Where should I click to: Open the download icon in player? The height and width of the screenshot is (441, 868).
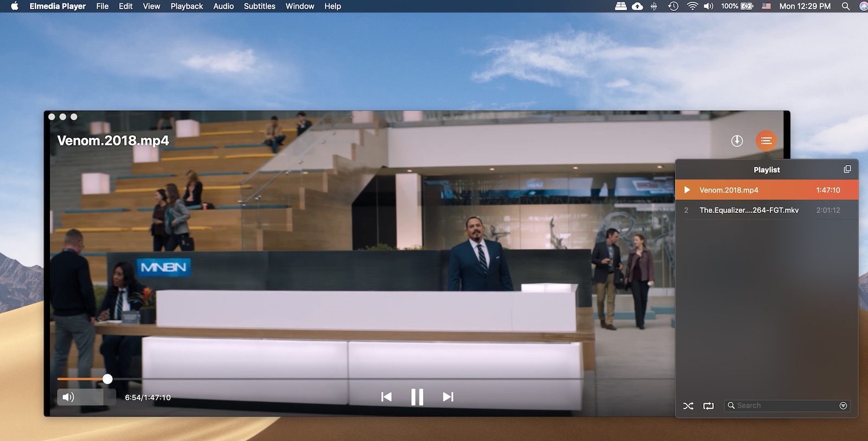point(737,141)
